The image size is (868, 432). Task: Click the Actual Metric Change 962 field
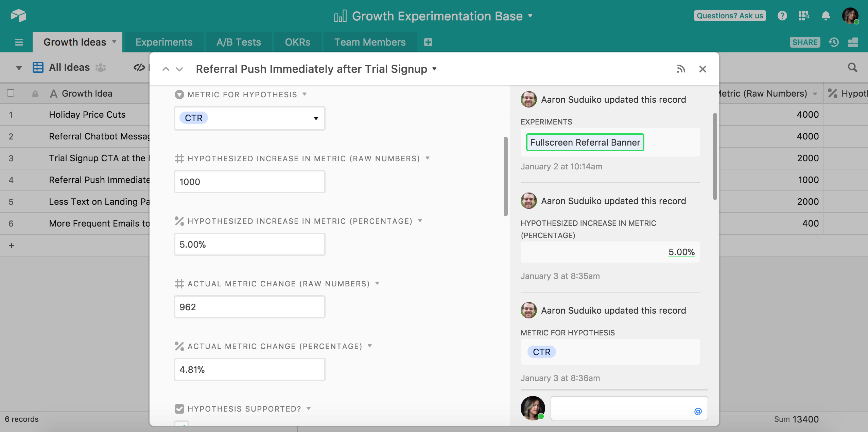click(x=249, y=307)
